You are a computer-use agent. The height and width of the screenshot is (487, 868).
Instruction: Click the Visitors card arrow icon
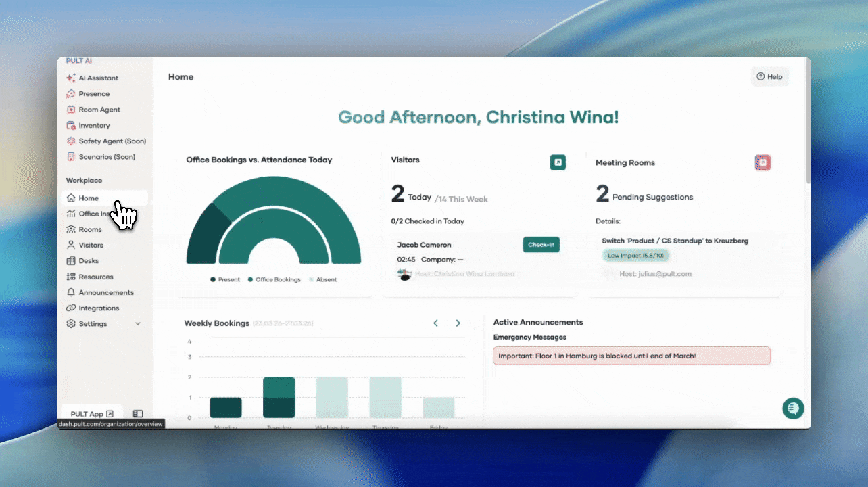pyautogui.click(x=558, y=162)
